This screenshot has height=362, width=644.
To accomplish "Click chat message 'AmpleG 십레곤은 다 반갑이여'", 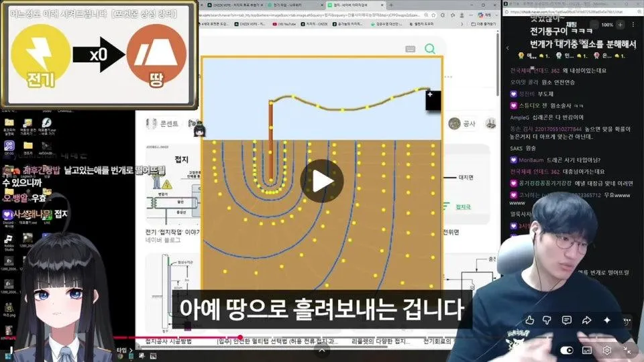I will pos(547,117).
